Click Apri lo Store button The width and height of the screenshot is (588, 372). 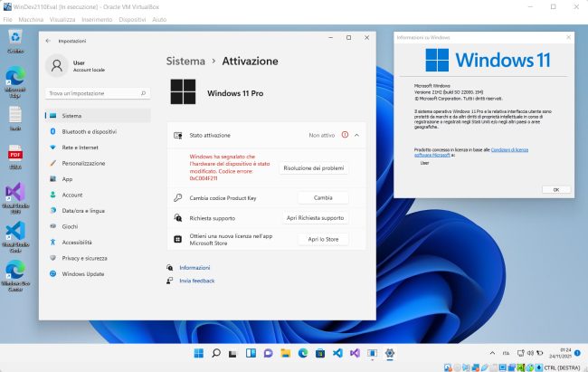323,239
